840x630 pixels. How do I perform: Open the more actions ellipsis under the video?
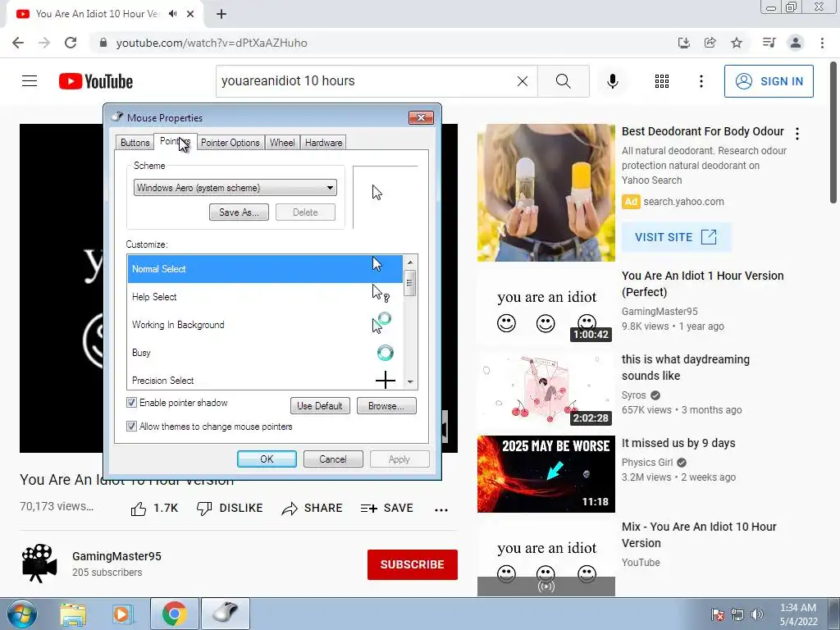pos(441,509)
